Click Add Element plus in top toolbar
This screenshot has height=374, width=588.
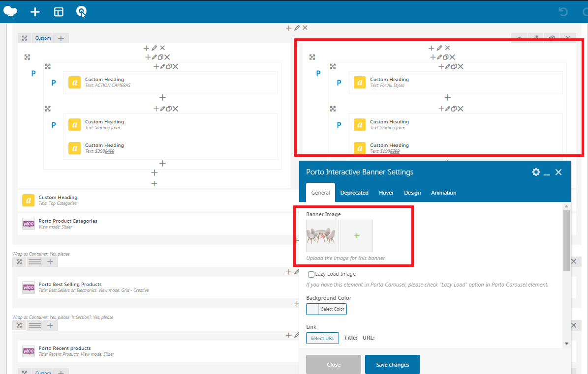[35, 12]
